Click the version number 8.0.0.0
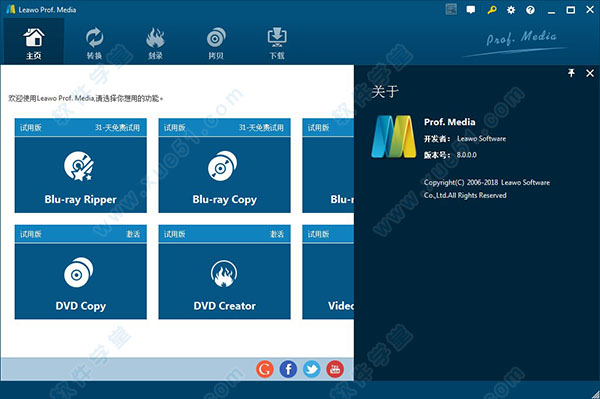 pos(466,155)
